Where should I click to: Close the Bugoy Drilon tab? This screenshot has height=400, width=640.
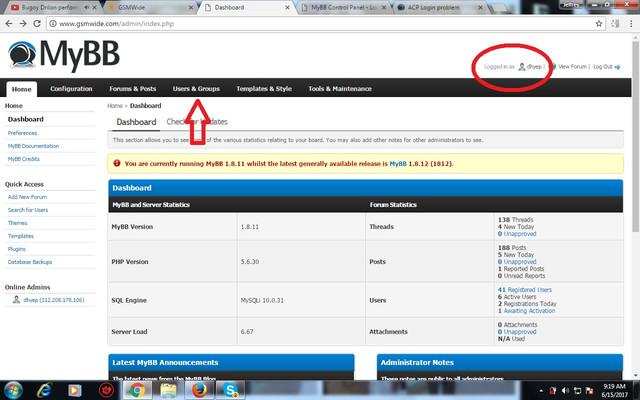click(x=95, y=7)
